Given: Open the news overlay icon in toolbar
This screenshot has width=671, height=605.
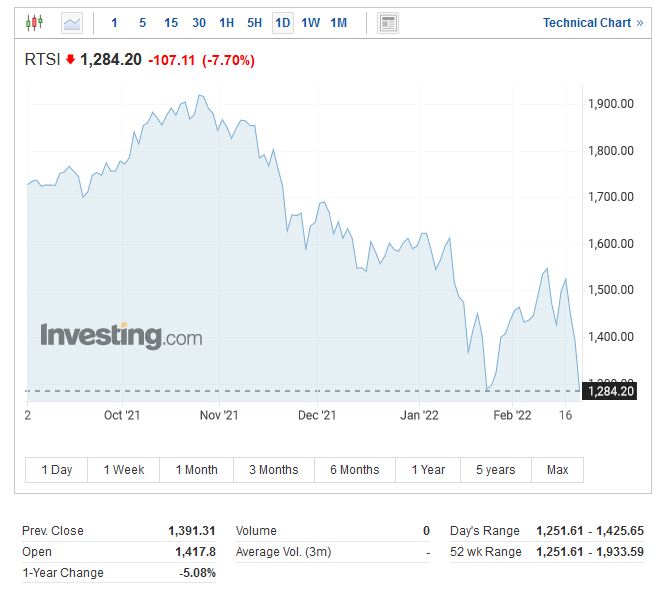Looking at the screenshot, I should (x=388, y=22).
